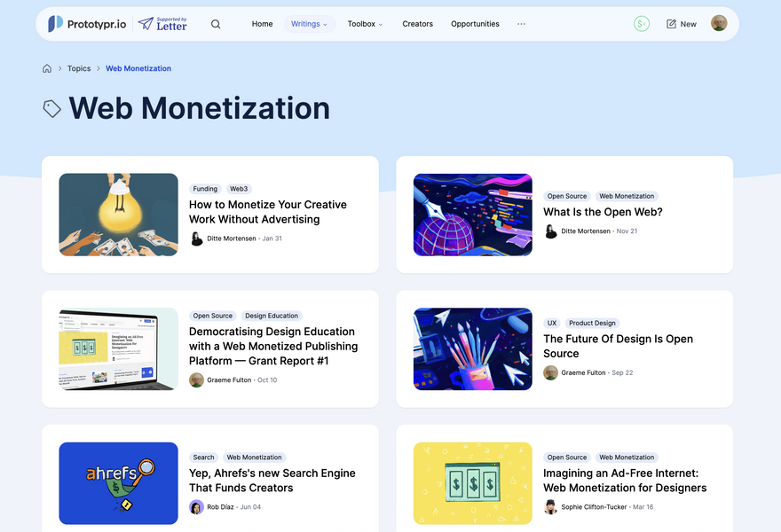Click the Topics breadcrumb link
Screen dimensions: 781x532
tap(79, 68)
